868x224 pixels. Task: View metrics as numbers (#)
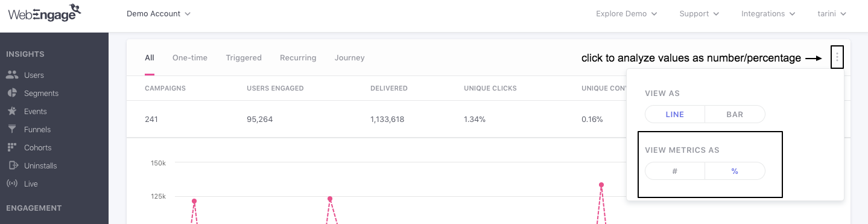674,171
